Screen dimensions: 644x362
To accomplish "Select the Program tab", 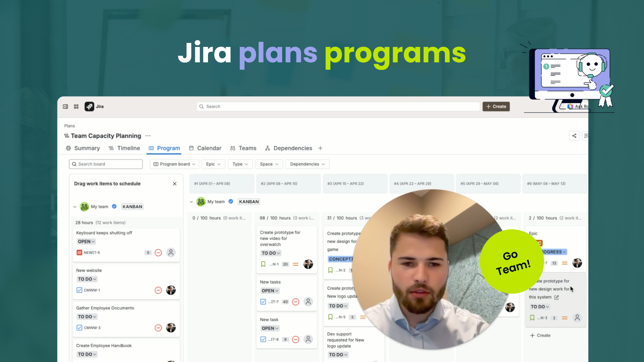I will (x=164, y=148).
